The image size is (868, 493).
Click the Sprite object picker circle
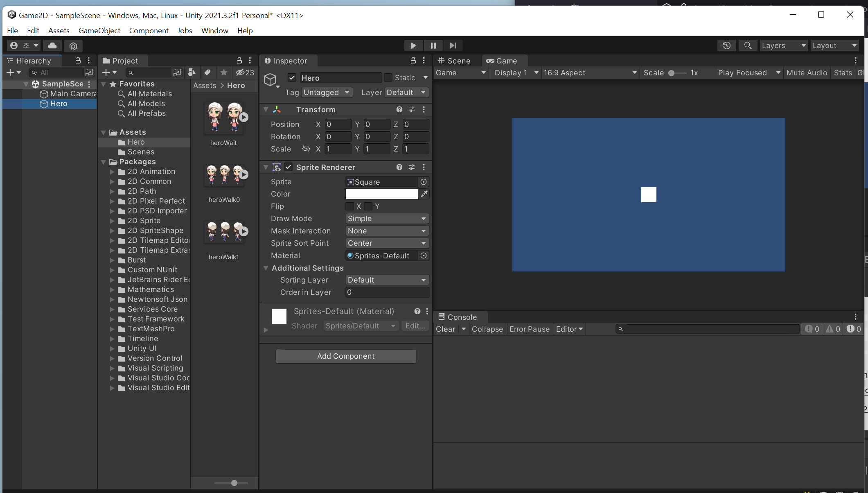coord(424,182)
